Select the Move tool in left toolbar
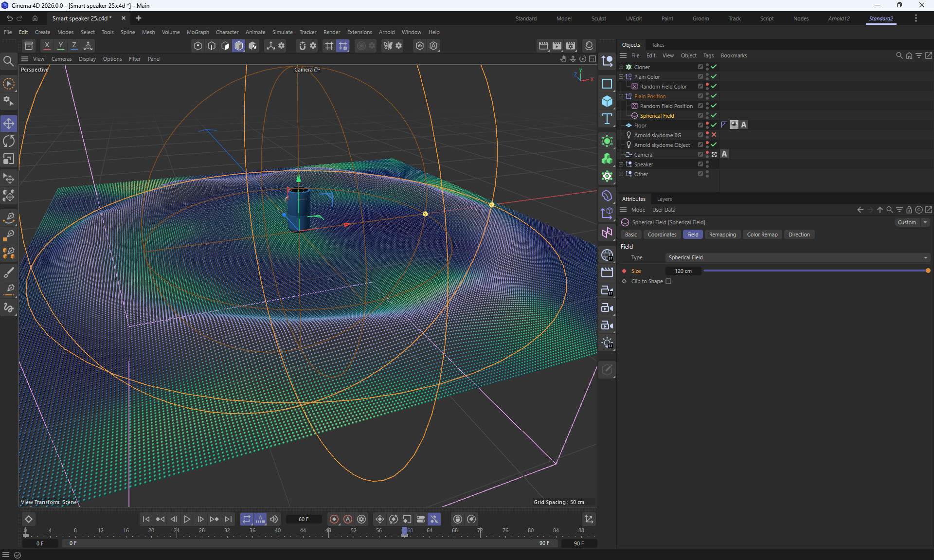934x560 pixels. click(x=9, y=124)
